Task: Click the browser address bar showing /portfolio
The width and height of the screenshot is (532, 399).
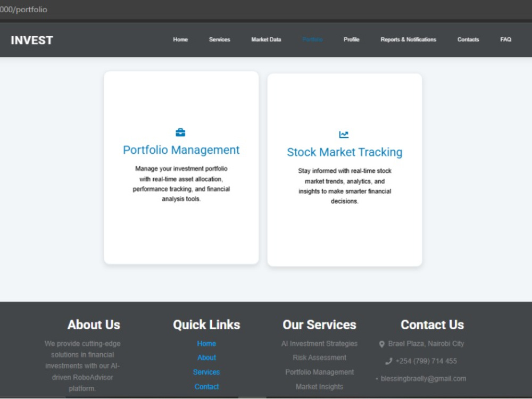Action: 266,10
